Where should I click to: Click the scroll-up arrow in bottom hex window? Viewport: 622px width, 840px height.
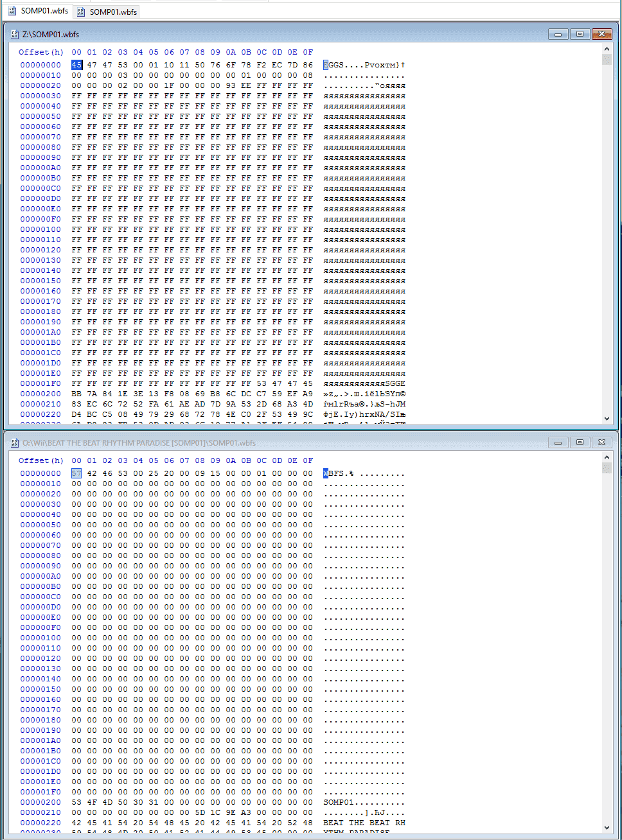pyautogui.click(x=607, y=457)
